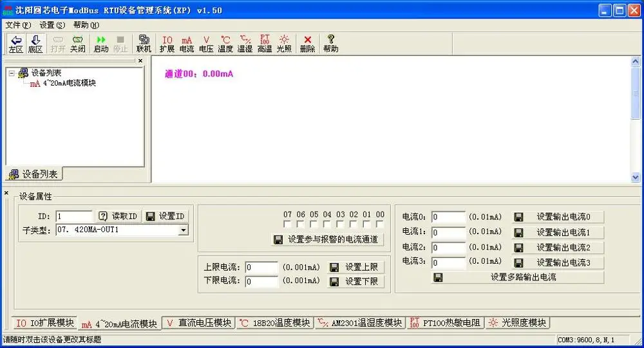Click the 设置ID button

pyautogui.click(x=166, y=216)
